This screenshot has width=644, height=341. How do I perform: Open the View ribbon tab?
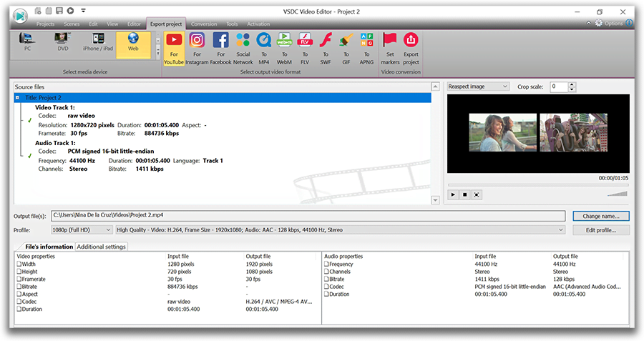112,24
